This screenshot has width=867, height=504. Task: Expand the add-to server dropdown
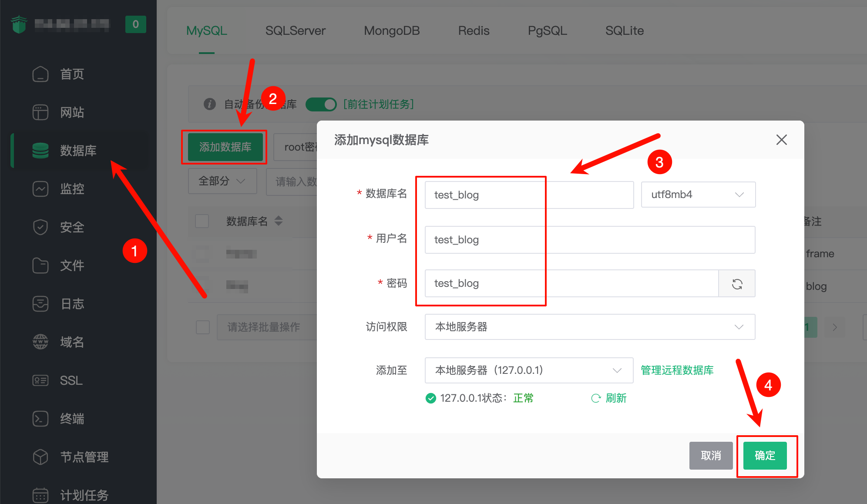[528, 370]
